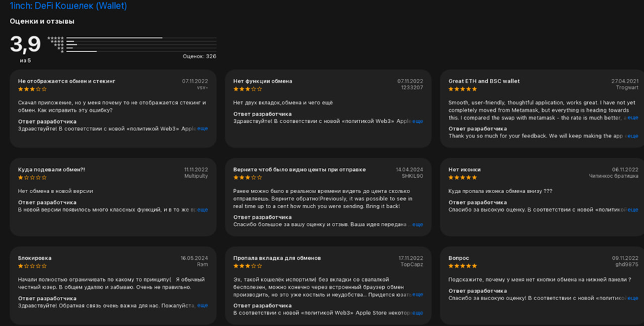644x326 pixels.
Task: Expand the 'Great ETH and BSC wallet' review text
Action: click(632, 118)
